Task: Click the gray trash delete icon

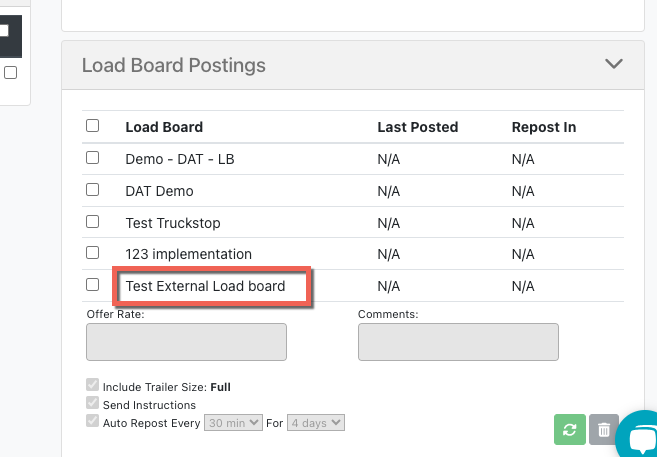Action: [604, 429]
